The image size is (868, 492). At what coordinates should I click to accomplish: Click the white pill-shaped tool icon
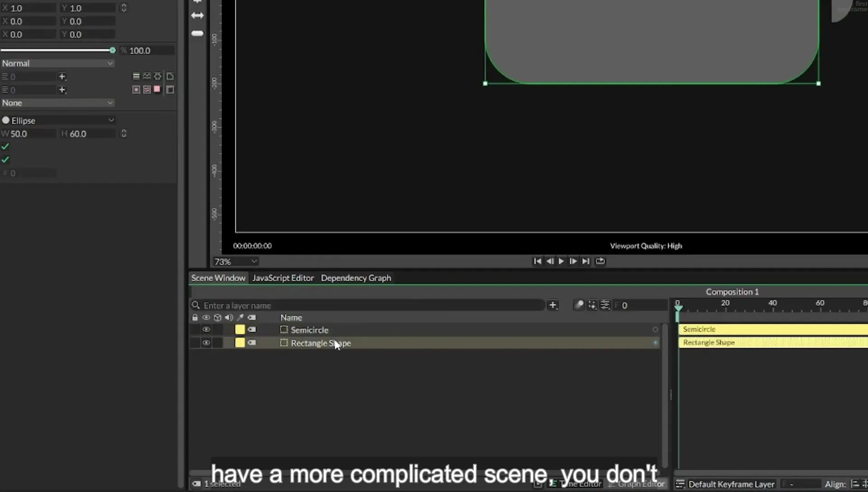tap(198, 33)
